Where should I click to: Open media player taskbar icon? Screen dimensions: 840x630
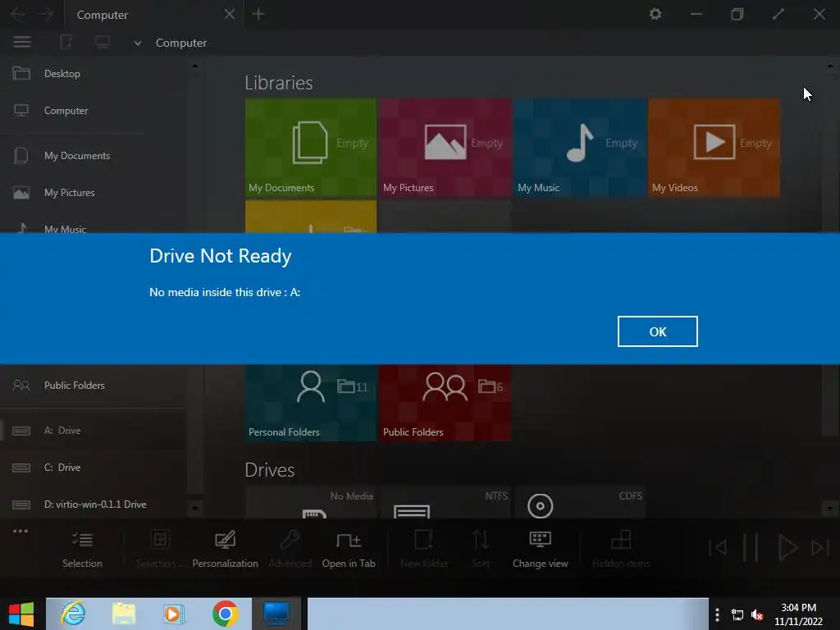click(x=174, y=614)
